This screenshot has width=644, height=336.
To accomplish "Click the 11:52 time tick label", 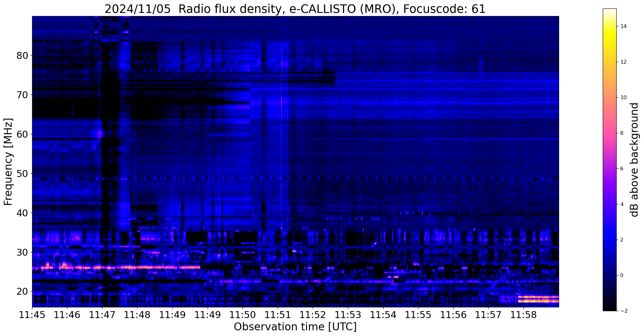I will tap(313, 315).
